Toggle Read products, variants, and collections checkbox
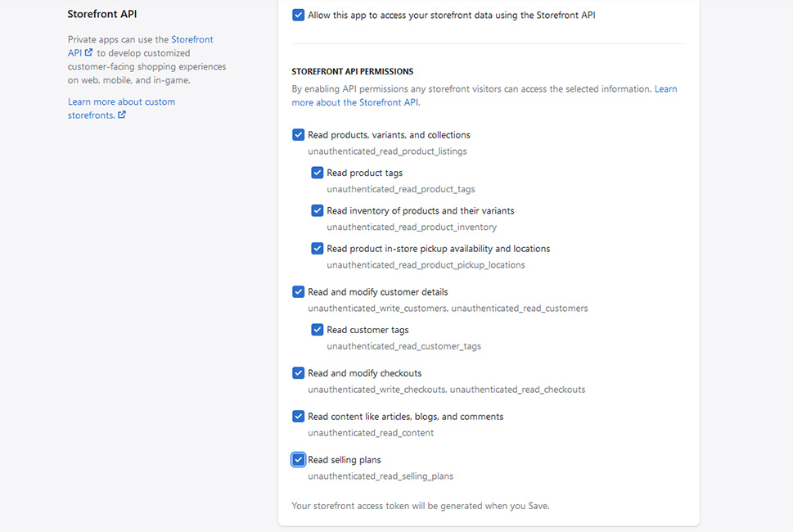This screenshot has height=532, width=793. 298,135
